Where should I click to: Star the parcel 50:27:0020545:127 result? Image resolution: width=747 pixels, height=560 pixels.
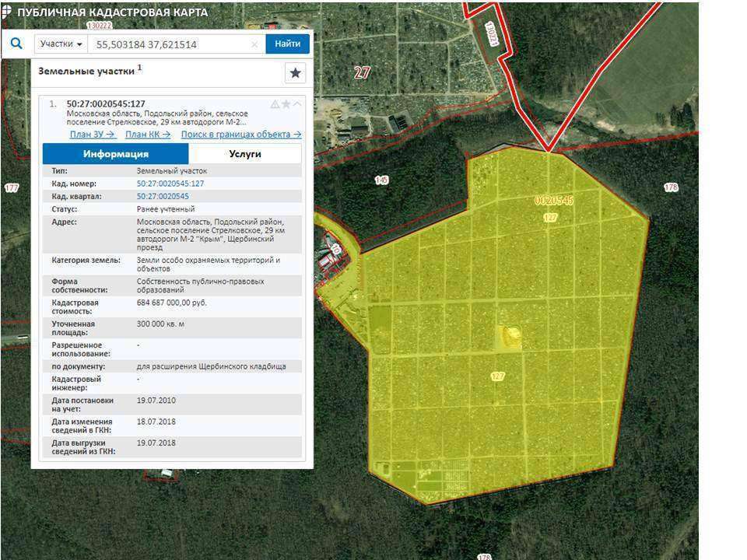pos(286,104)
